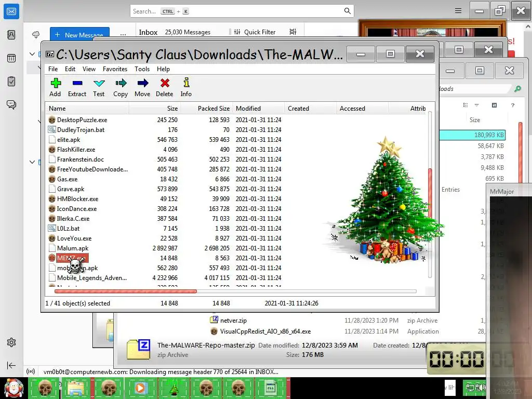The image size is (532, 399).
Task: Toggle the Quick Filter in mail toolbar
Action: click(x=255, y=32)
